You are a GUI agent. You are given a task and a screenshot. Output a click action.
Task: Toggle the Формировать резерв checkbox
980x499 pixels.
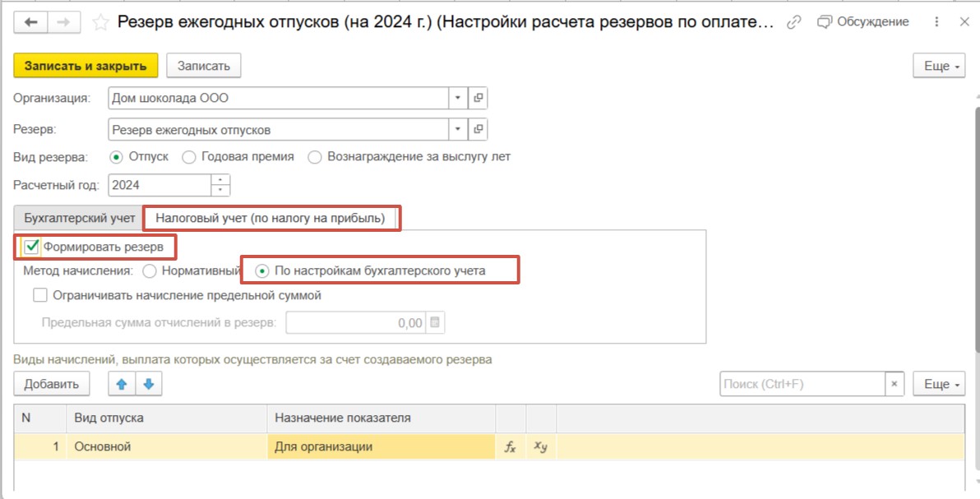tap(32, 246)
